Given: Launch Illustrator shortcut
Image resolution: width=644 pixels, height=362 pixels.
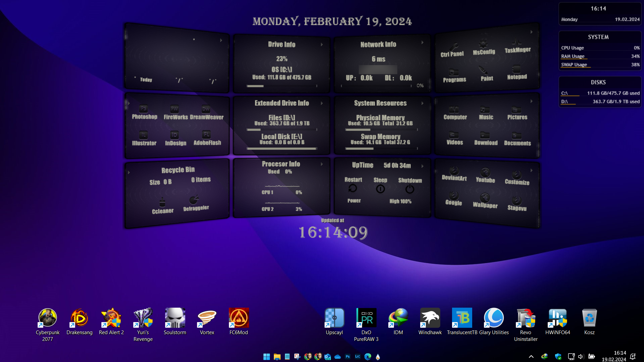Looking at the screenshot, I should click(144, 135).
